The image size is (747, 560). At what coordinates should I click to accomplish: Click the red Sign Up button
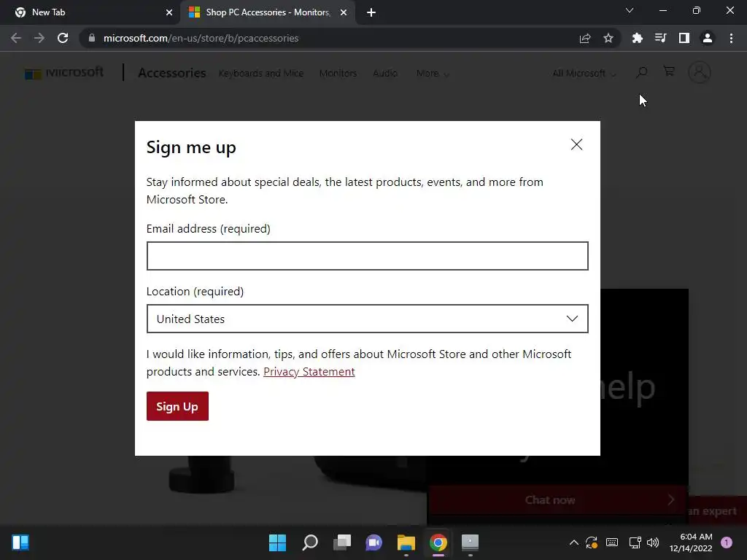(x=177, y=406)
